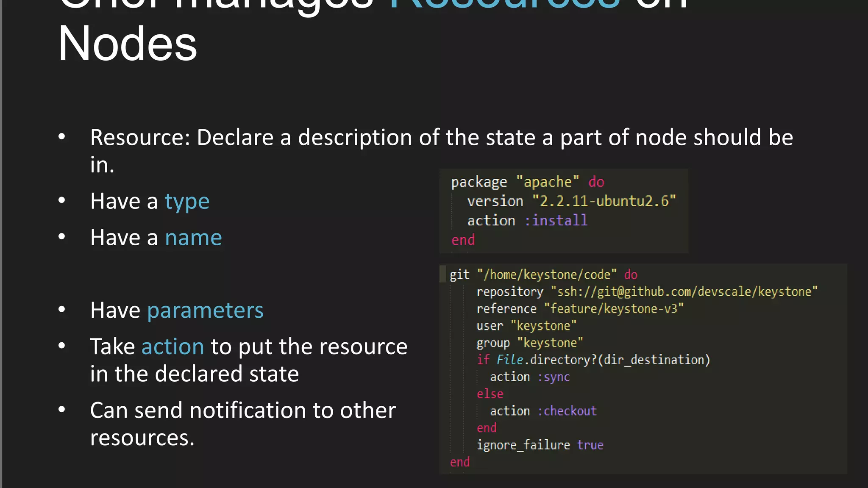Screen dimensions: 868x488
Task: Click the highlighted word "name"
Action: tap(193, 238)
